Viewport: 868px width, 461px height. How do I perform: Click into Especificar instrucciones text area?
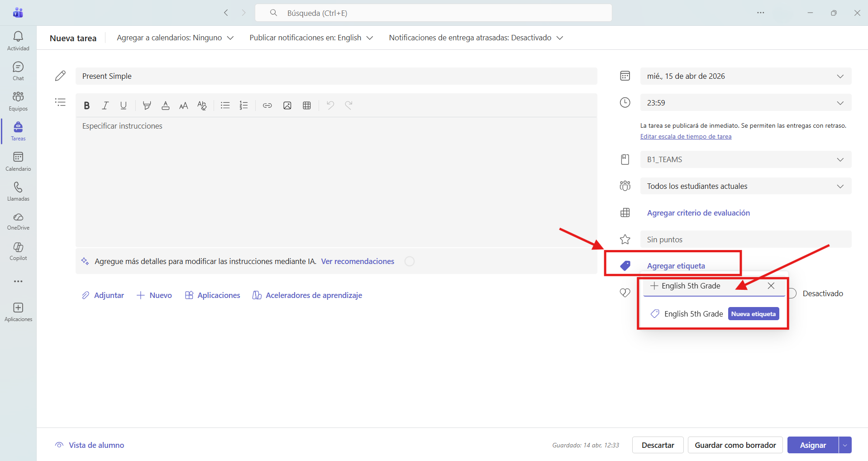click(x=336, y=182)
